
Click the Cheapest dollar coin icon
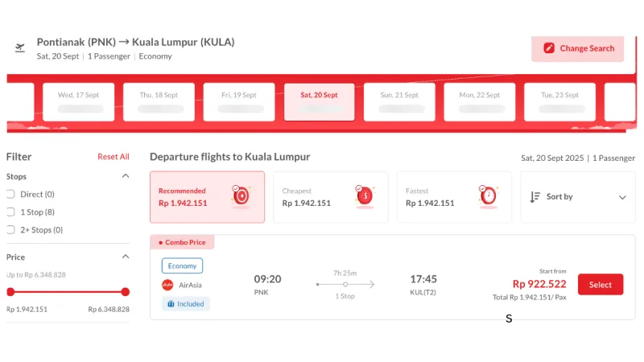point(365,195)
